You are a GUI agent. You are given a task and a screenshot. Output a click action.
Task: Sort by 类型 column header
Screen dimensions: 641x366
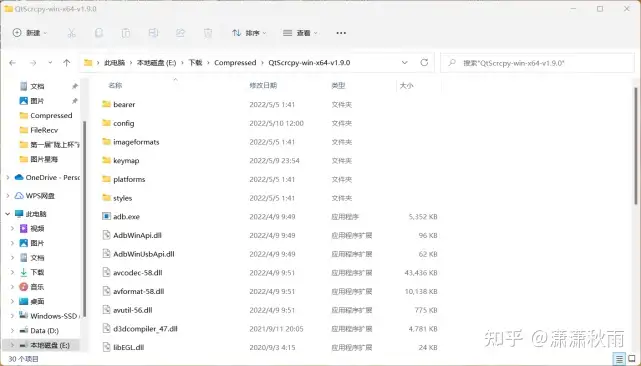338,85
